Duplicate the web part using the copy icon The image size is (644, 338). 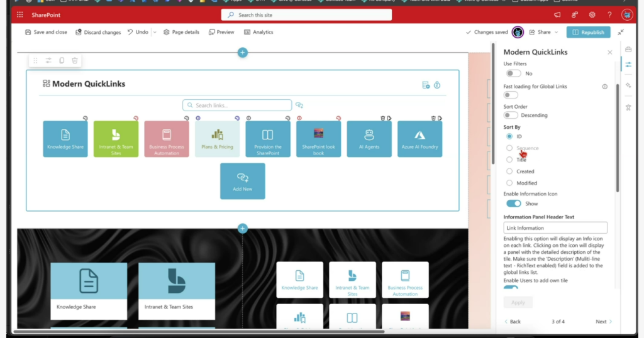62,60
